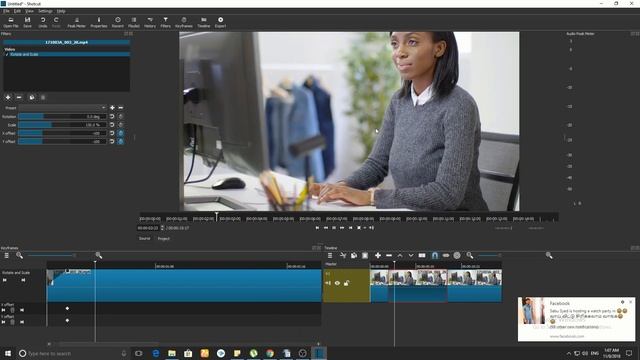
Task: Open the History panel from the toolbar
Action: coord(150,22)
